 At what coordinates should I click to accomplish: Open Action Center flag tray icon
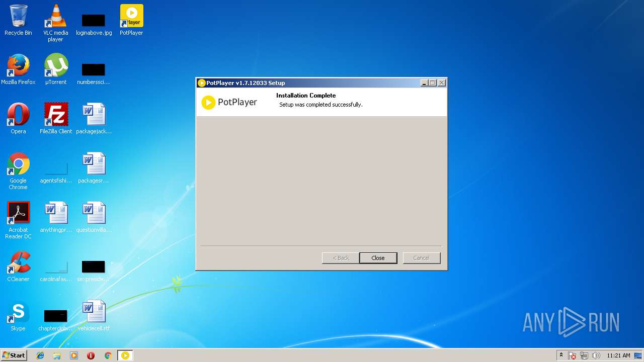click(x=572, y=355)
